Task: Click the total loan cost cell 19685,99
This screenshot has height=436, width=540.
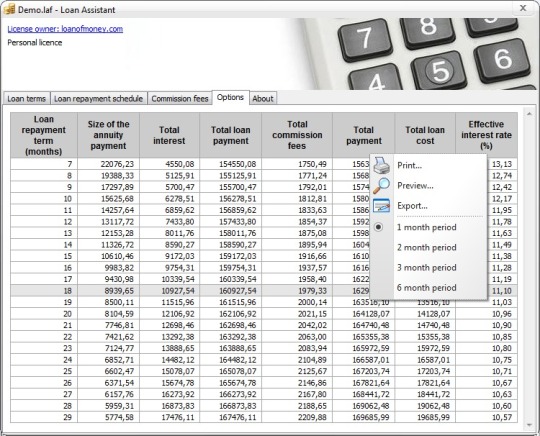Action: click(425, 417)
